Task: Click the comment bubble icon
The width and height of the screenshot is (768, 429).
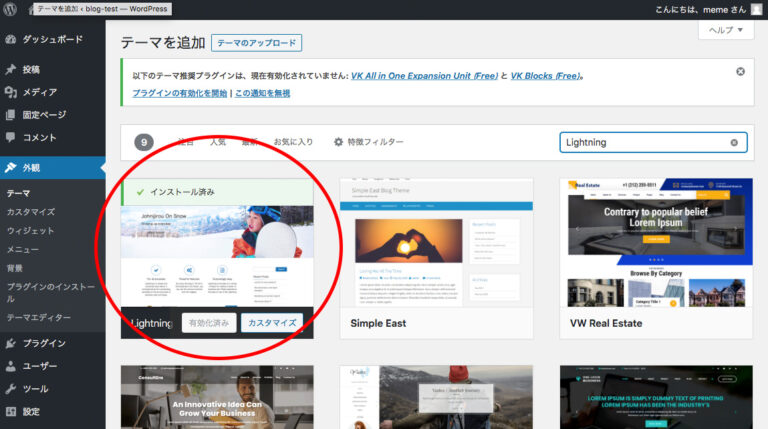Action: click(11, 138)
